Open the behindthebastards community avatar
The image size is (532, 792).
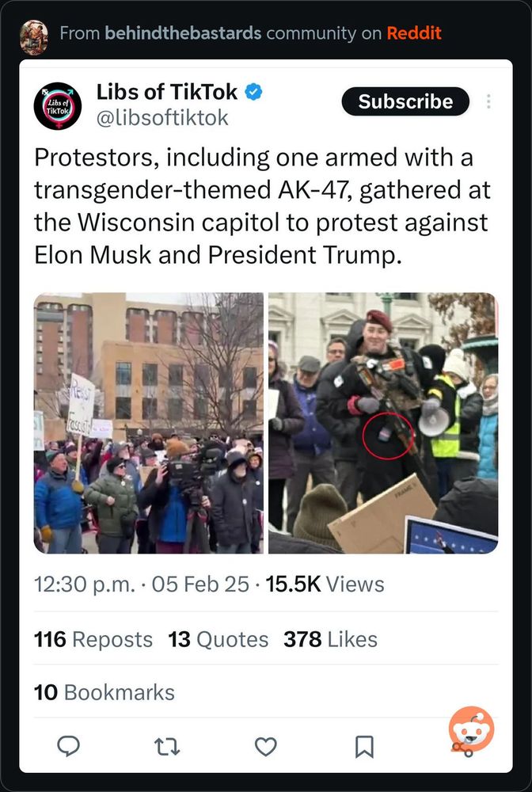34,37
